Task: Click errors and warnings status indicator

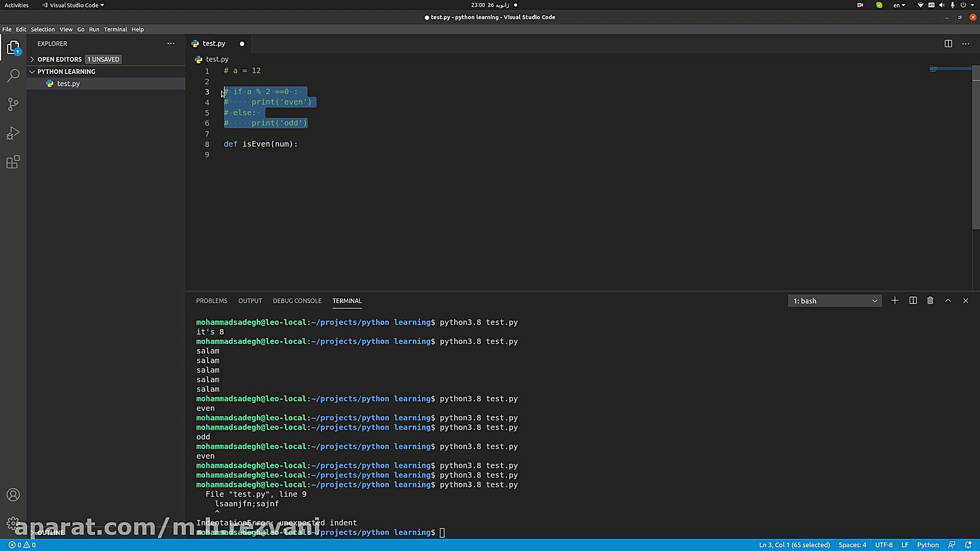Action: 22,545
